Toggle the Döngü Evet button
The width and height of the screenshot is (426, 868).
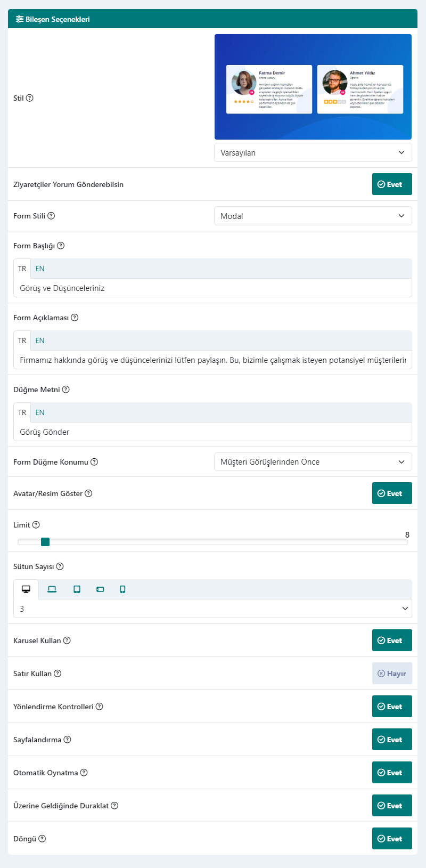click(392, 839)
